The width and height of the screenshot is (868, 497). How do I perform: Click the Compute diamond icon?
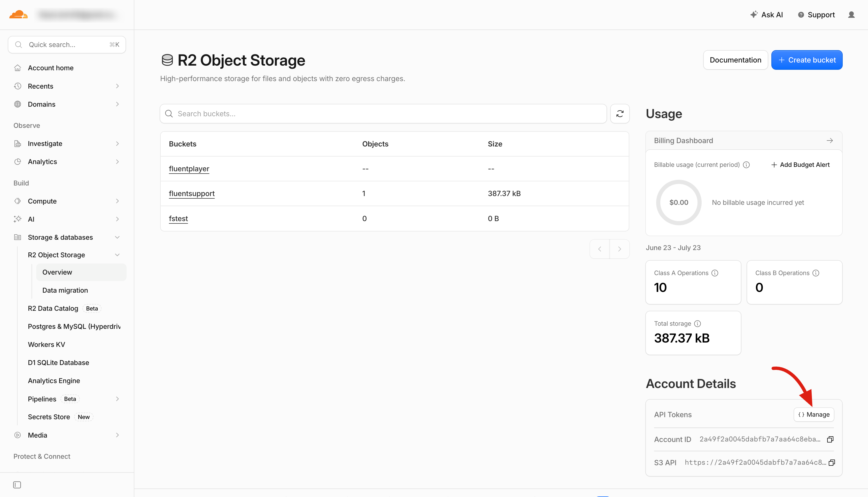18,201
